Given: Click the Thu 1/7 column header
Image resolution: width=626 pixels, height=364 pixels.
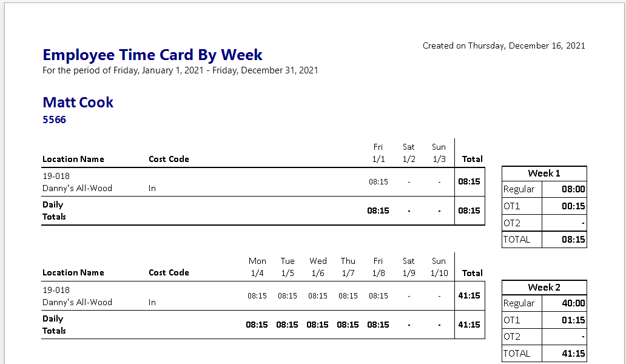Looking at the screenshot, I should [x=348, y=267].
